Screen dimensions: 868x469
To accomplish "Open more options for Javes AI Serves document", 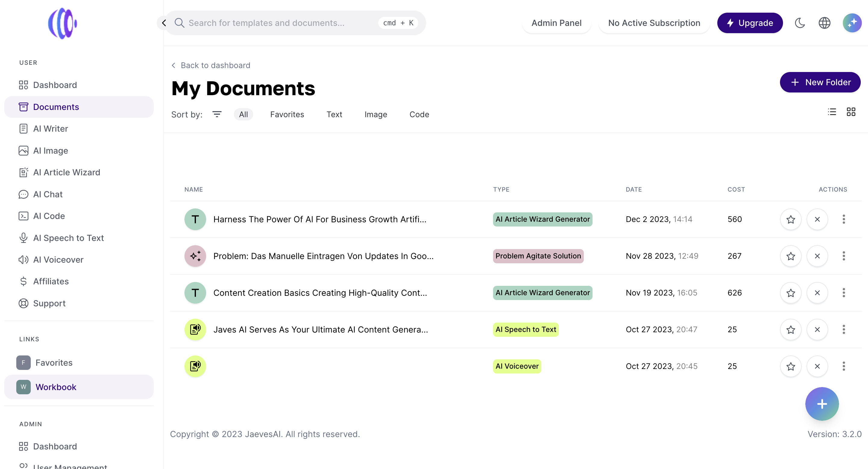I will [844, 329].
